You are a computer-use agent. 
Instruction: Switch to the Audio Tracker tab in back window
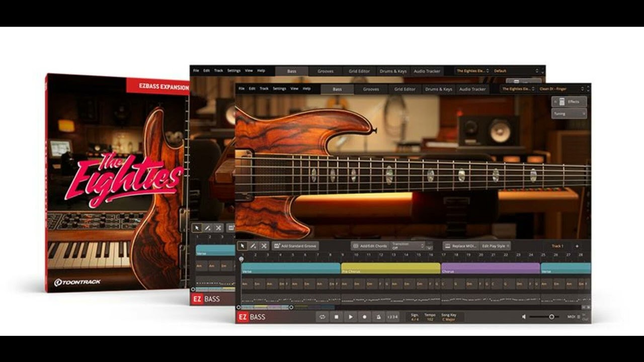click(x=427, y=71)
